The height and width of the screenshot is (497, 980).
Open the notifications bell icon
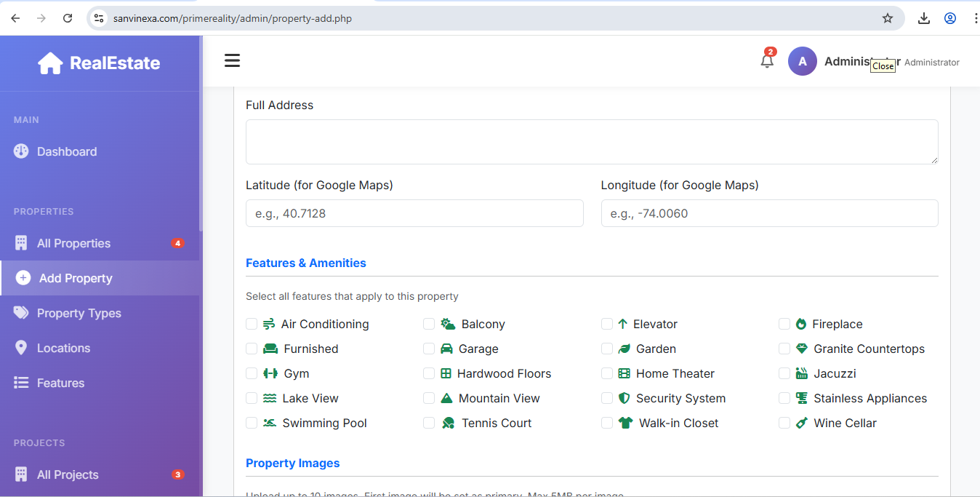pyautogui.click(x=767, y=61)
